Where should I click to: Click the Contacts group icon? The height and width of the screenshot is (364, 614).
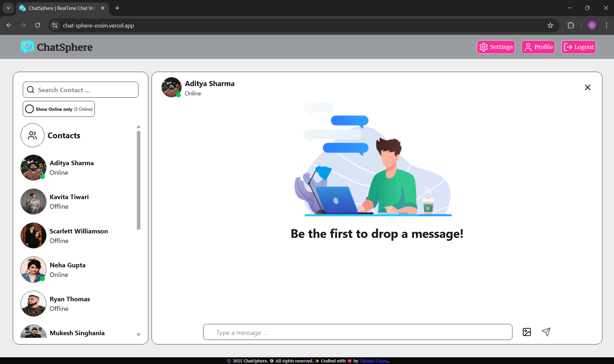pyautogui.click(x=32, y=135)
